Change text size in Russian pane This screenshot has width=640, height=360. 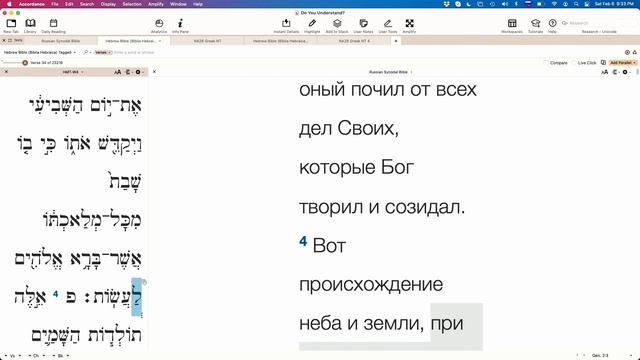(x=604, y=72)
